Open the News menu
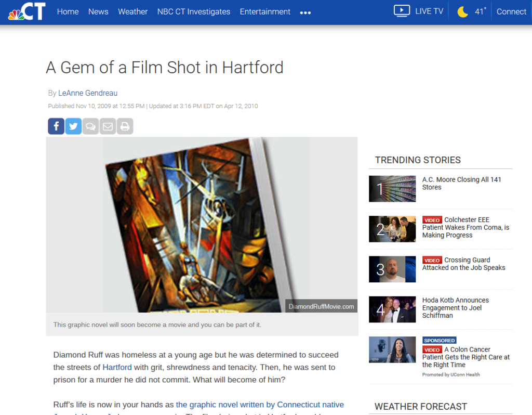This screenshot has height=415, width=532. pos(98,12)
